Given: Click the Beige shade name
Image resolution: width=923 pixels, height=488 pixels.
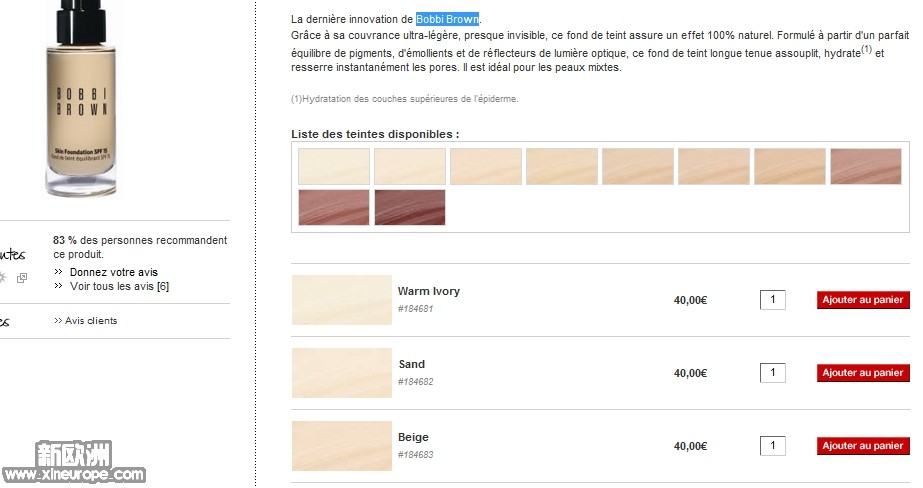Looking at the screenshot, I should click(413, 437).
